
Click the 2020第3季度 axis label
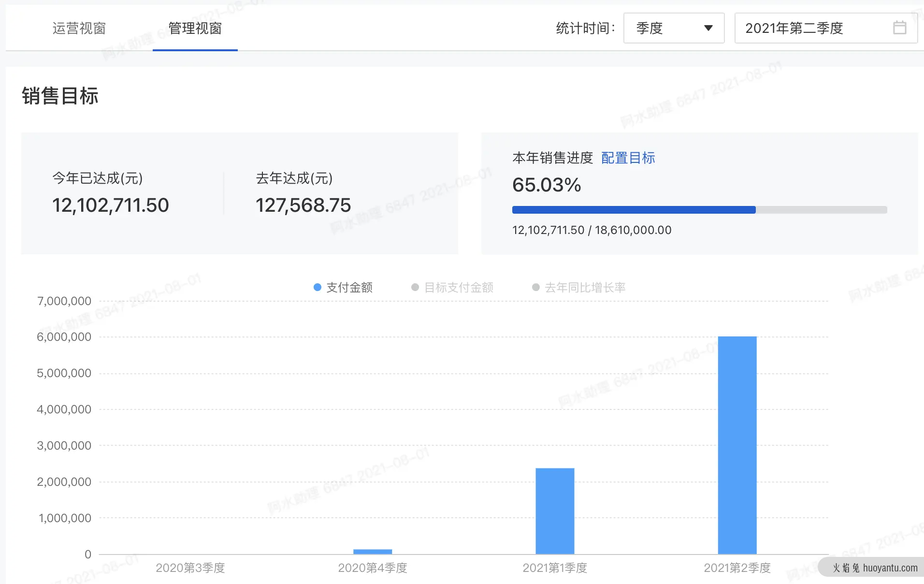tap(190, 568)
